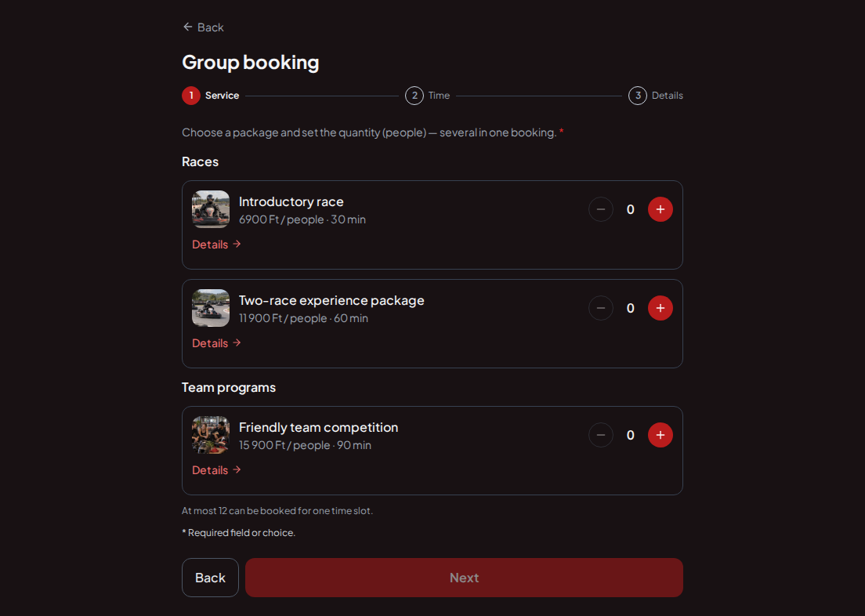Click '6900 Ft / people · 30 min' text
865x616 pixels.
[x=302, y=219]
